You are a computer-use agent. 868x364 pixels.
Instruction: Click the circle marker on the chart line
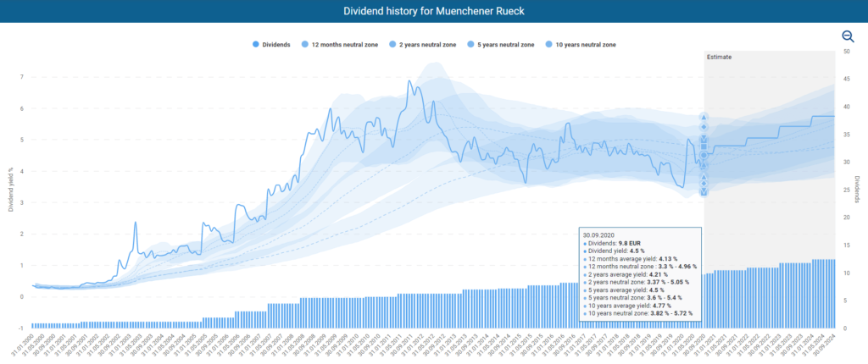click(x=704, y=156)
